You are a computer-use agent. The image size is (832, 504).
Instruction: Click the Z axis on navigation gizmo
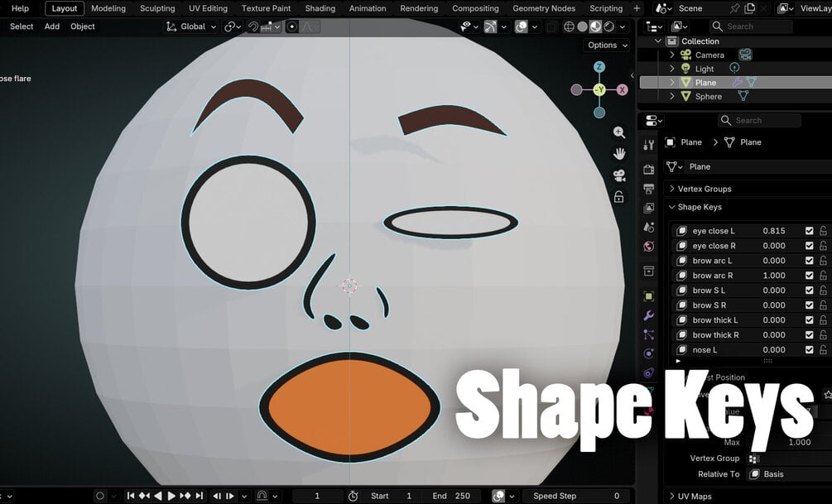pos(599,67)
